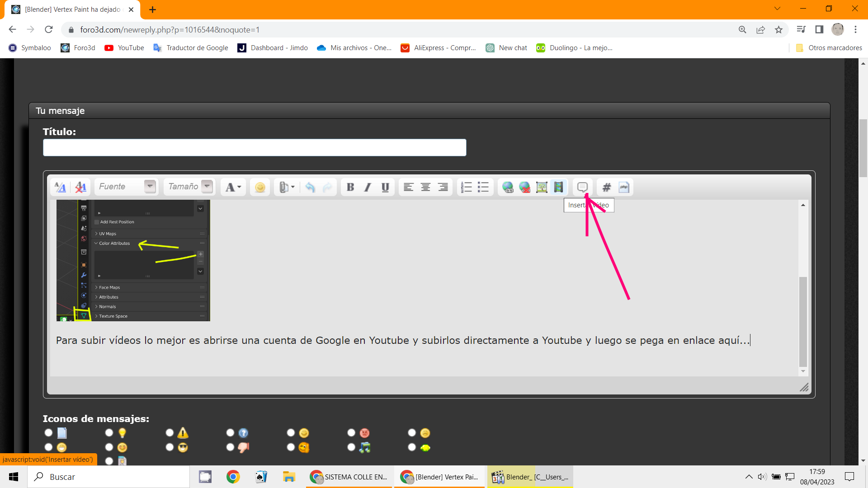Click the quote speech bubble icon

click(x=582, y=187)
